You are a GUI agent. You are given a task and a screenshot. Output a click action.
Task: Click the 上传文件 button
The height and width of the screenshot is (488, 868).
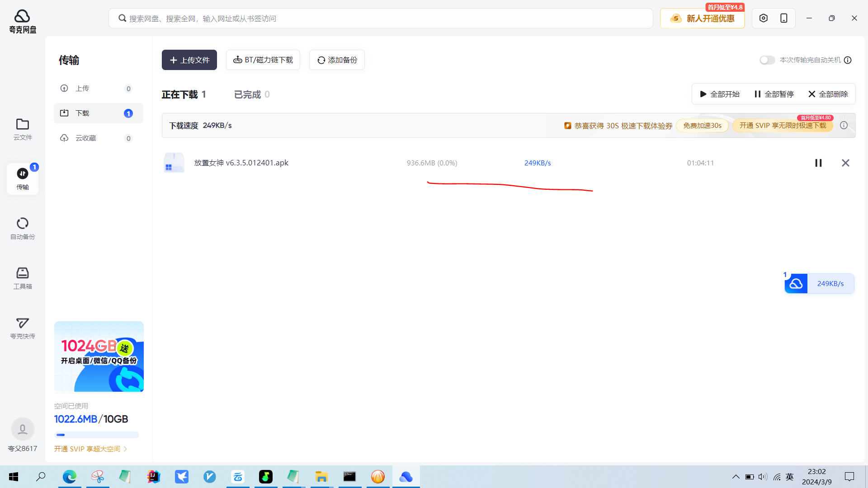(x=189, y=60)
